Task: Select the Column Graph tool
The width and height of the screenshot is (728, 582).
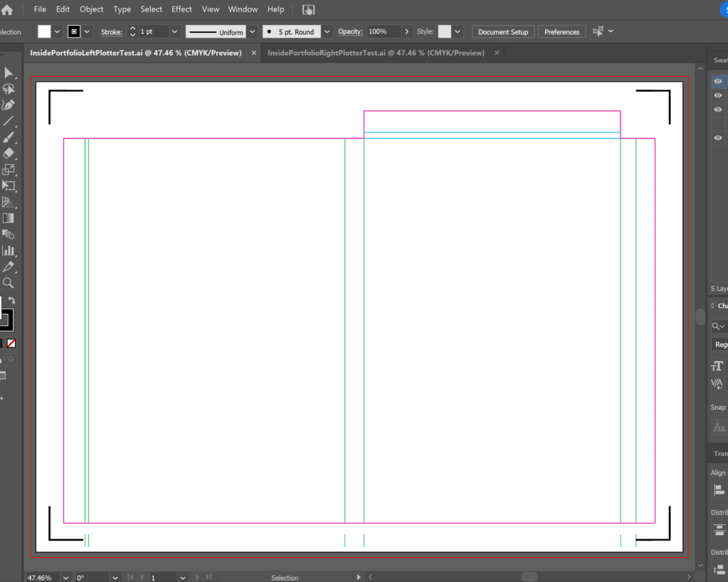Action: (9, 250)
